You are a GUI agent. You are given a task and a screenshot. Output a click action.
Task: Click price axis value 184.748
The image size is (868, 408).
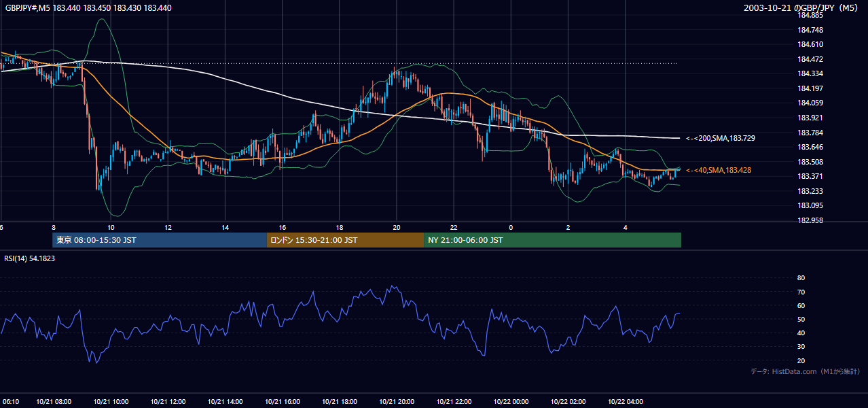pyautogui.click(x=810, y=30)
